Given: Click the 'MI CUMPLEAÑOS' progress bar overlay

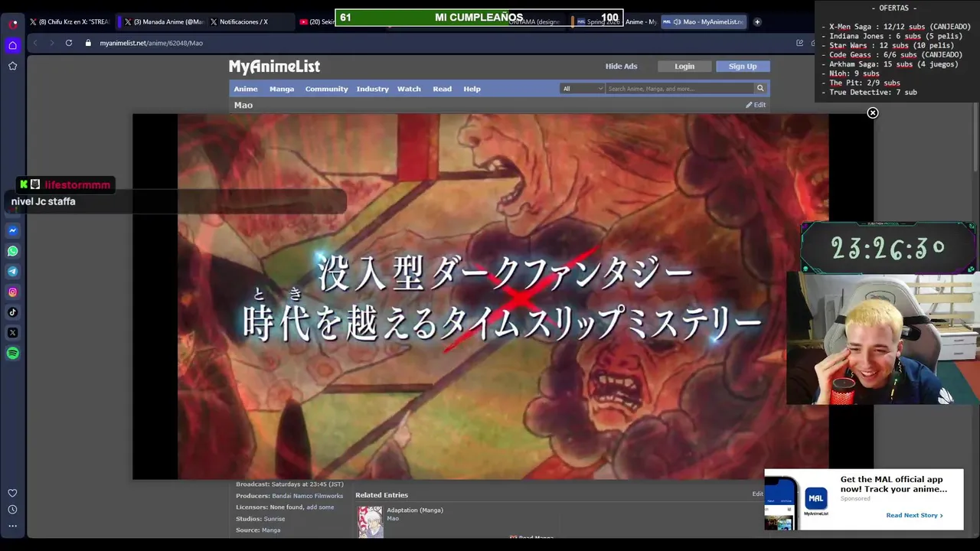Looking at the screenshot, I should (x=479, y=18).
